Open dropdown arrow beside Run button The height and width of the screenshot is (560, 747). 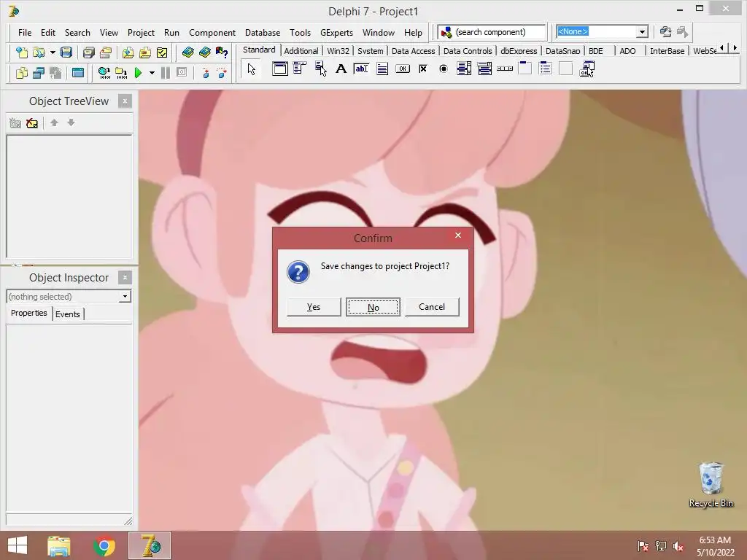pyautogui.click(x=152, y=73)
